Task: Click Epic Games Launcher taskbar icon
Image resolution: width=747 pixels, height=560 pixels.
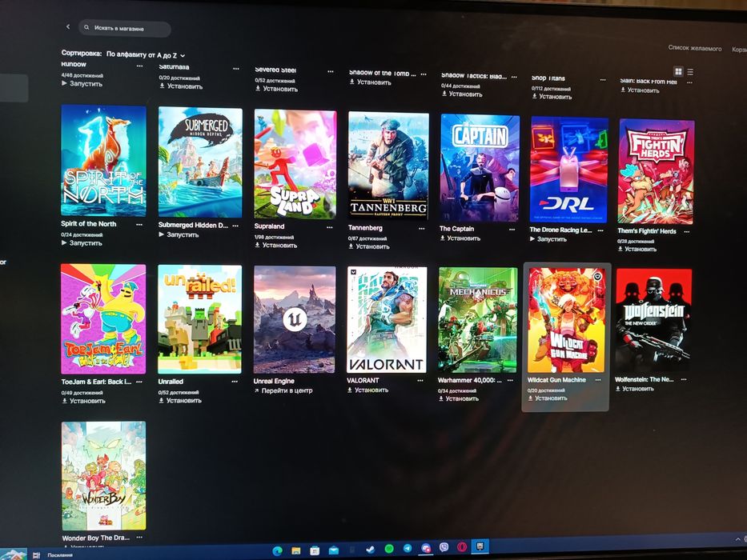Action: tap(480, 546)
